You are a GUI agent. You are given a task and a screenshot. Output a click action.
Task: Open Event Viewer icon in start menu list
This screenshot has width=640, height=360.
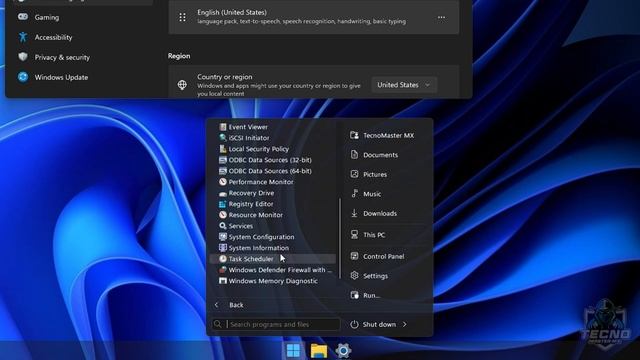[222, 127]
